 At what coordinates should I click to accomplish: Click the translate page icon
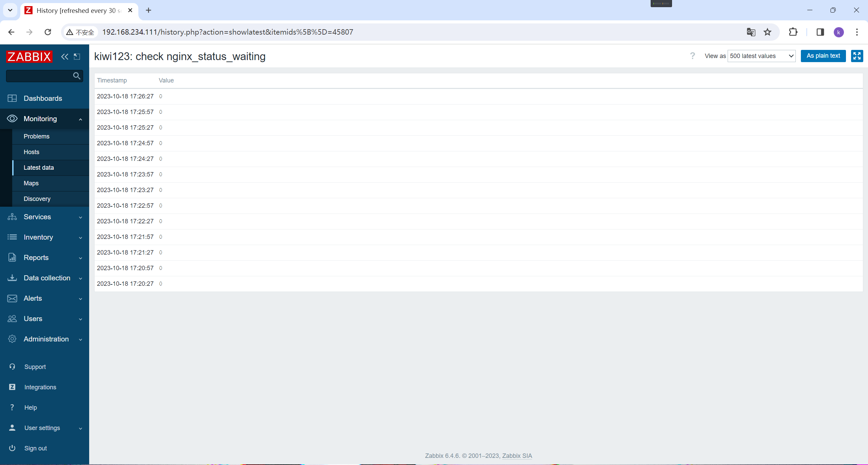pyautogui.click(x=751, y=32)
